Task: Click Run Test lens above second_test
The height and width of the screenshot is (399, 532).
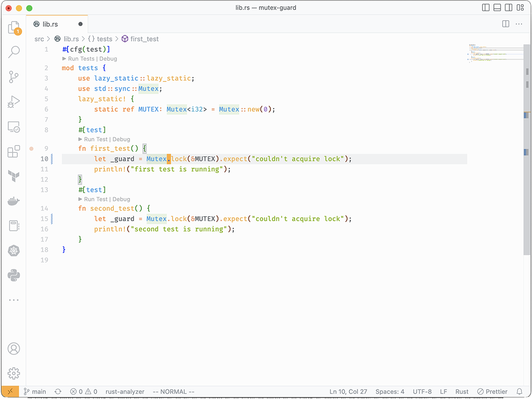Action: click(95, 199)
